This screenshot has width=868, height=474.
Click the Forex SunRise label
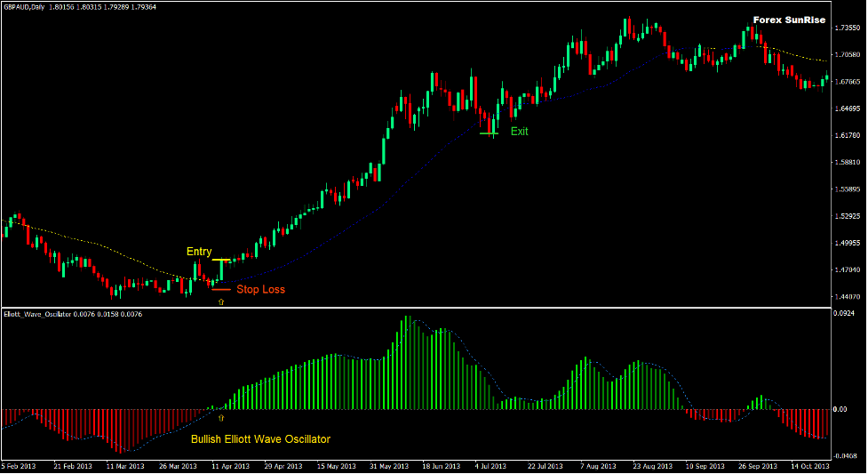[x=789, y=20]
